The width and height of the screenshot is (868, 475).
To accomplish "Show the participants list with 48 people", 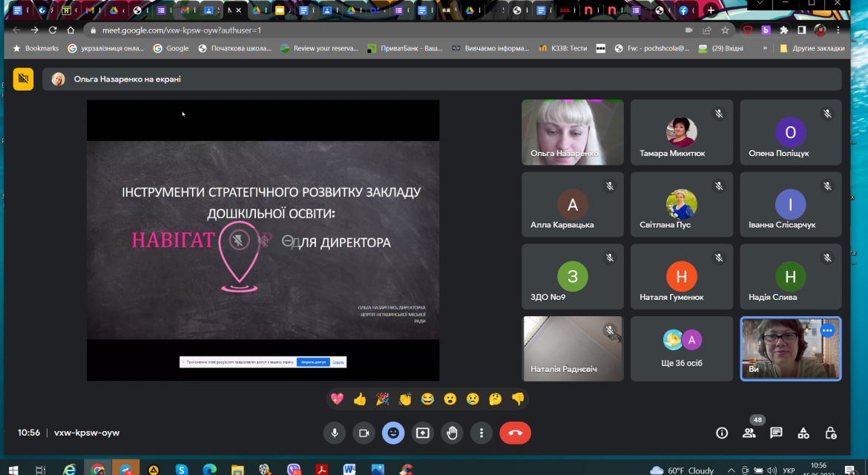I will point(749,433).
